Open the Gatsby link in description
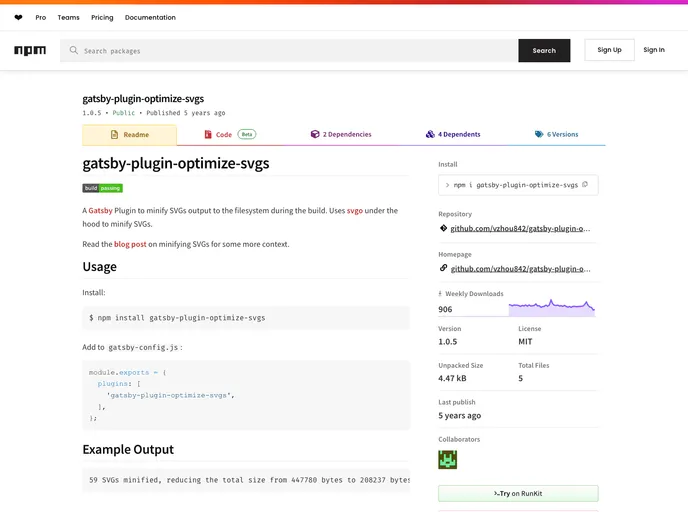 [x=100, y=211]
